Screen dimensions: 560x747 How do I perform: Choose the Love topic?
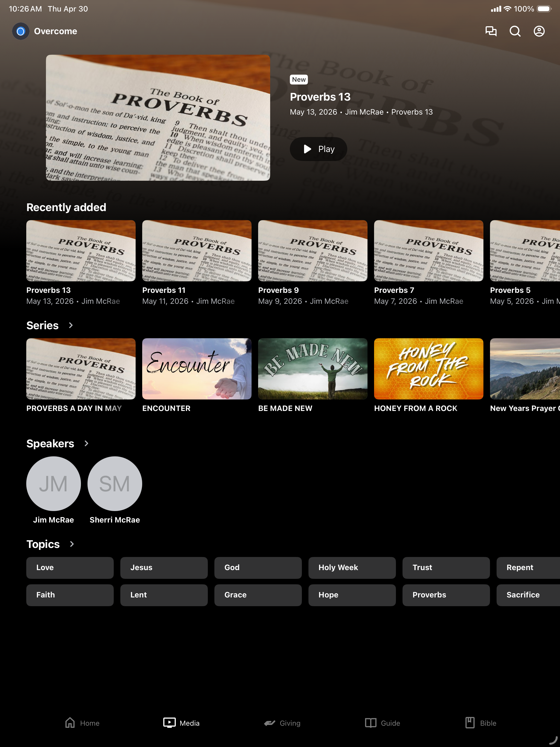pyautogui.click(x=70, y=568)
